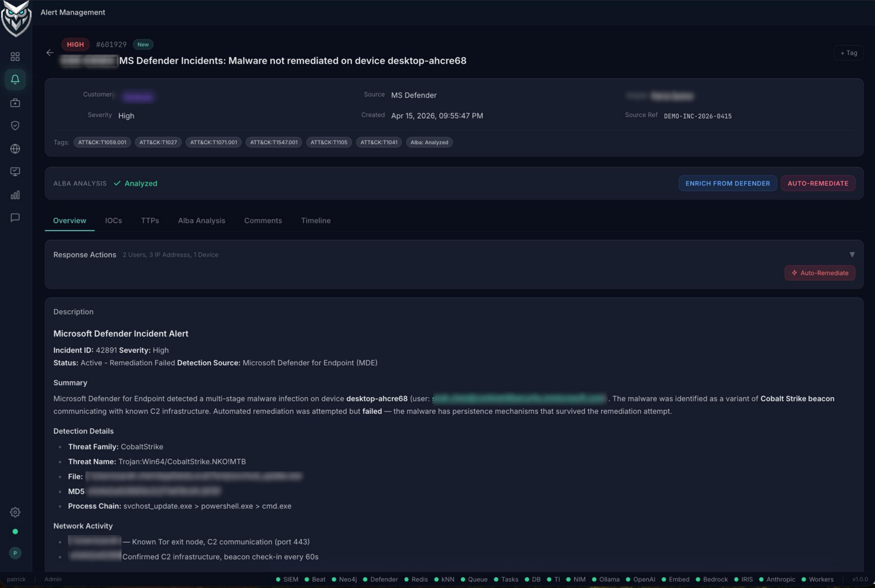Click Auto-Remediate in Response Actions panel
The height and width of the screenshot is (588, 875).
point(819,273)
